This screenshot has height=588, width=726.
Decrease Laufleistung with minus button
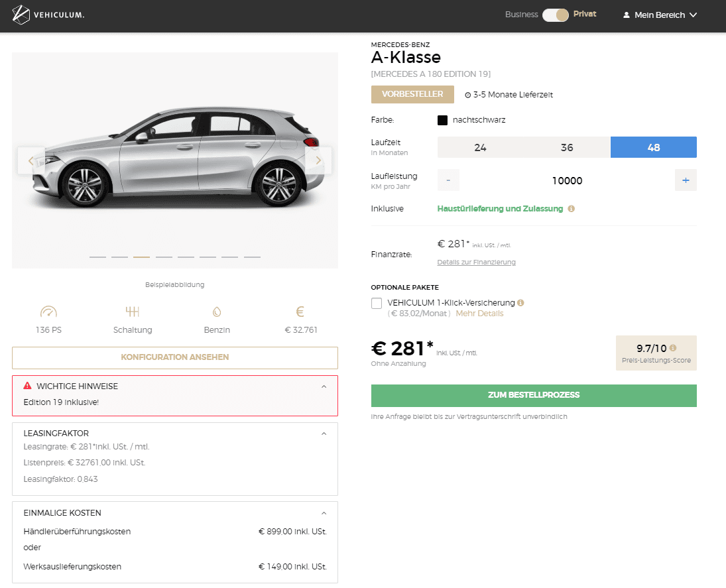(448, 180)
